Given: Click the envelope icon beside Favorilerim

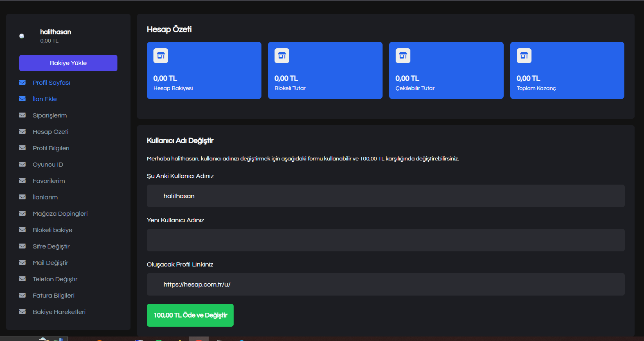Looking at the screenshot, I should coord(23,181).
